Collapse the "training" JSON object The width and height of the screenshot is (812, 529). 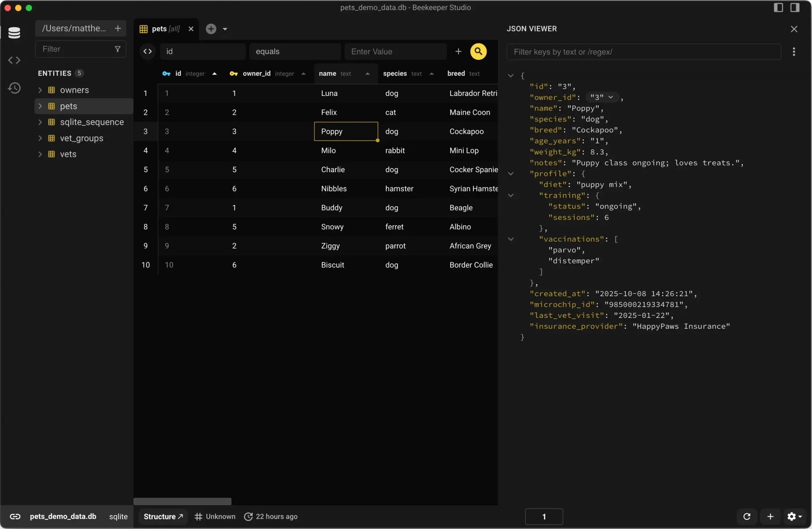(x=511, y=195)
